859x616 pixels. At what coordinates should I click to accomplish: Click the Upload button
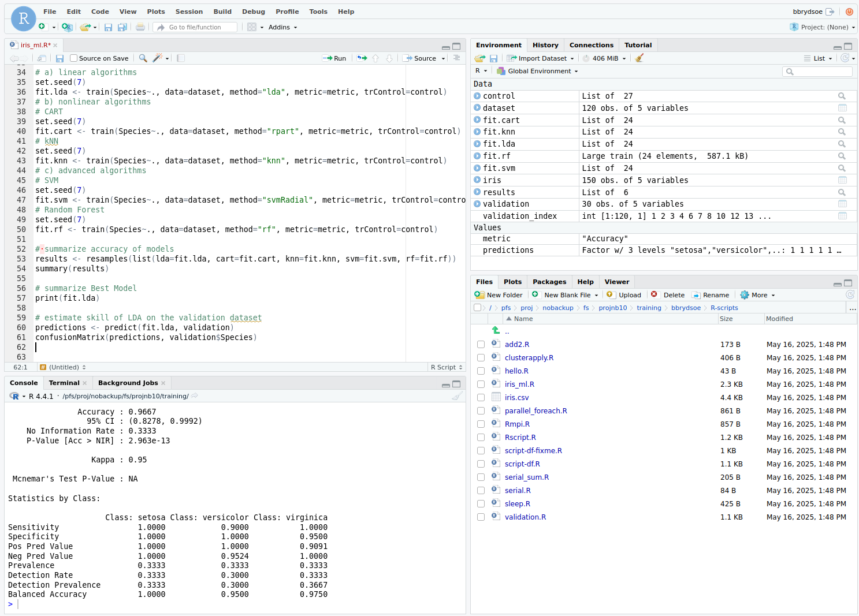click(x=624, y=295)
